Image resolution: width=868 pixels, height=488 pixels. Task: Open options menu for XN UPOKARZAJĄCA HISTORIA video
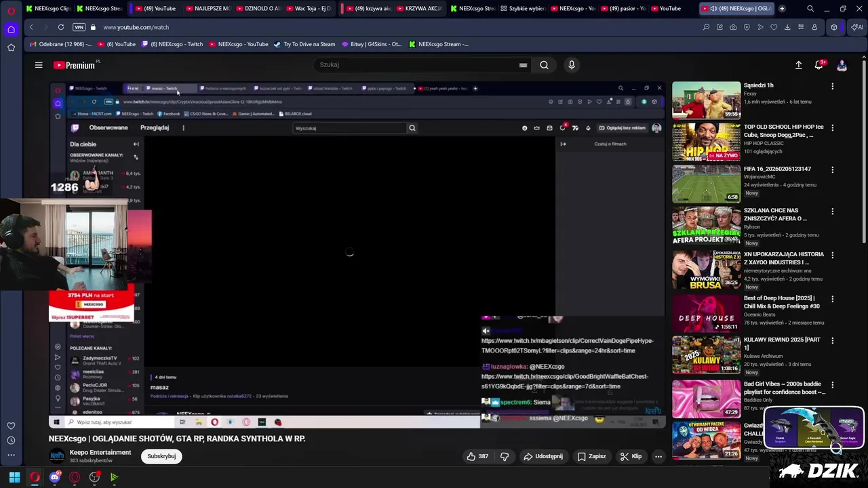point(832,256)
